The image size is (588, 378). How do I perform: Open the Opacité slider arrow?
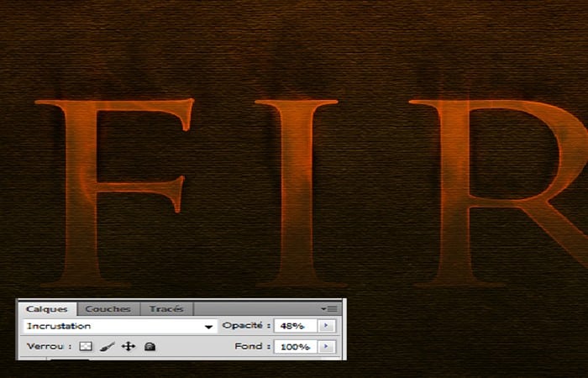327,326
